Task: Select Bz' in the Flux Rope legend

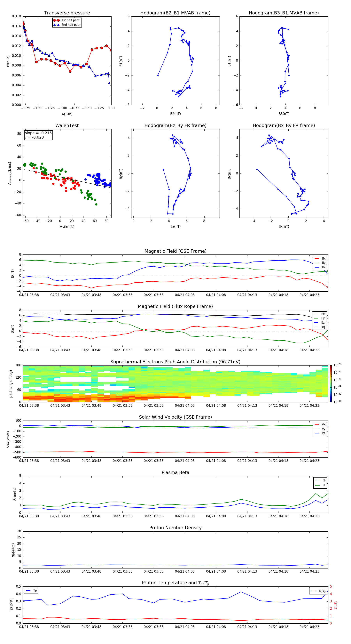Action: click(320, 323)
